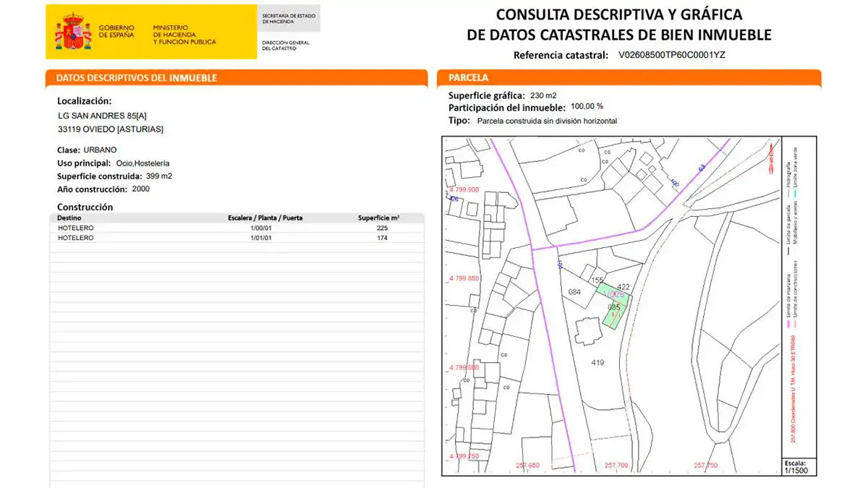This screenshot has width=868, height=488.
Task: Click the 'GOBIERNO DE ESPAÑA' logo text
Action: point(116,31)
